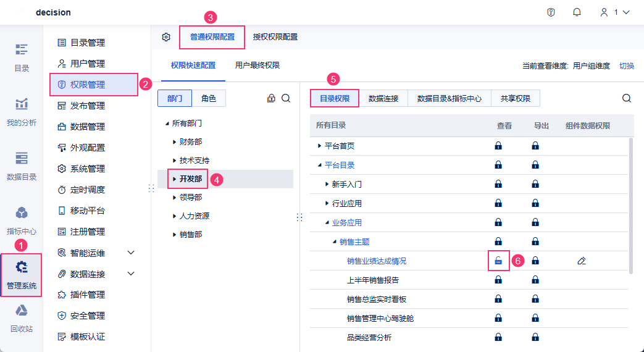This screenshot has height=352, width=644.
Task: Click the notification bell icon
Action: point(577,12)
